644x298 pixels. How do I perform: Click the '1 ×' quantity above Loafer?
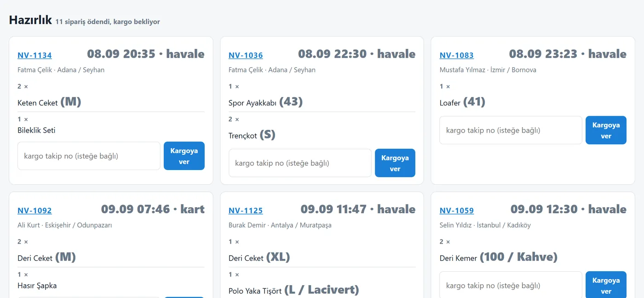click(445, 87)
